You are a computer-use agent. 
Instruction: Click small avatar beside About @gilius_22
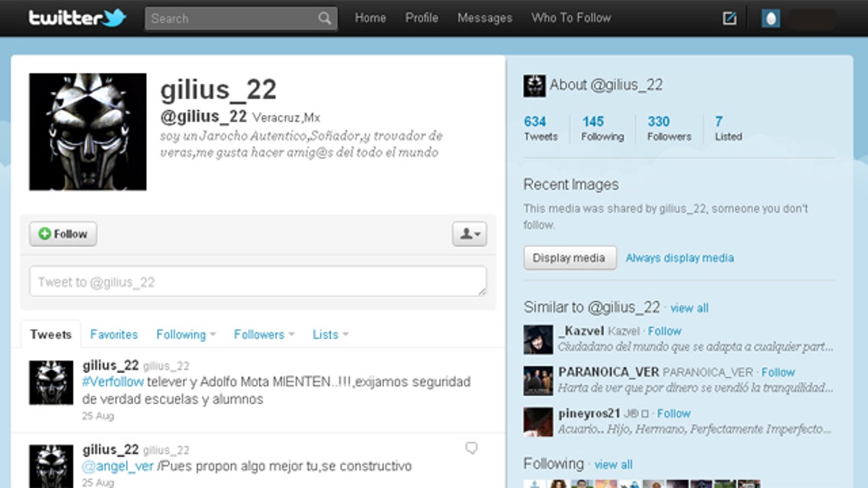[x=534, y=85]
